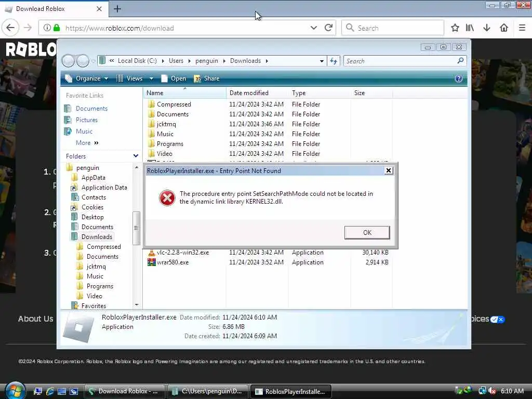This screenshot has width=532, height=399.
Task: Click the muted volume tray icon
Action: tap(492, 391)
